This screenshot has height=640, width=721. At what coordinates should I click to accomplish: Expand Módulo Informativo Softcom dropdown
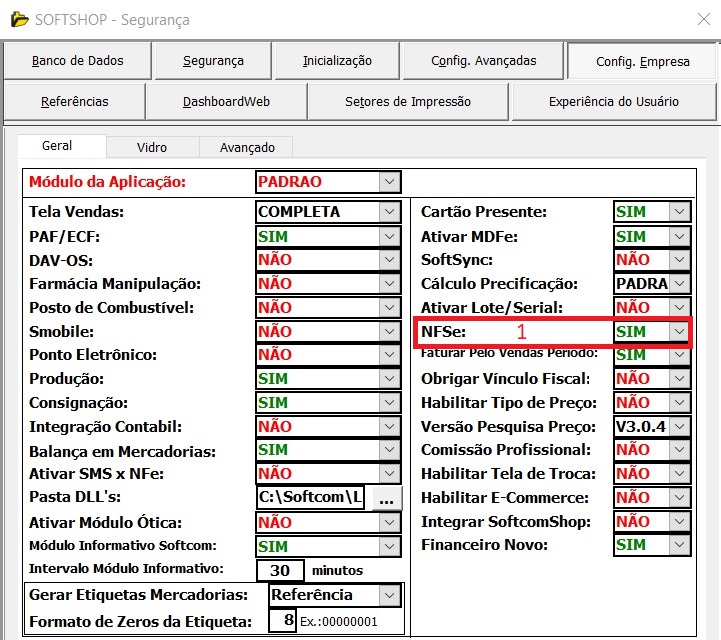(x=389, y=546)
